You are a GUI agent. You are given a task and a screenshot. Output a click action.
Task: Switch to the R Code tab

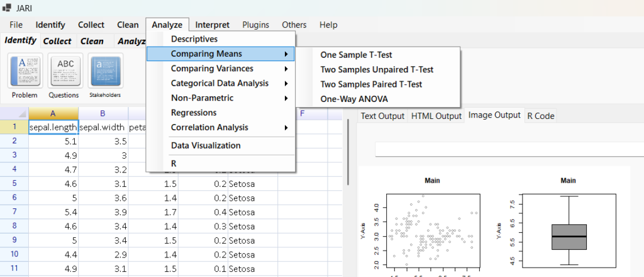540,116
